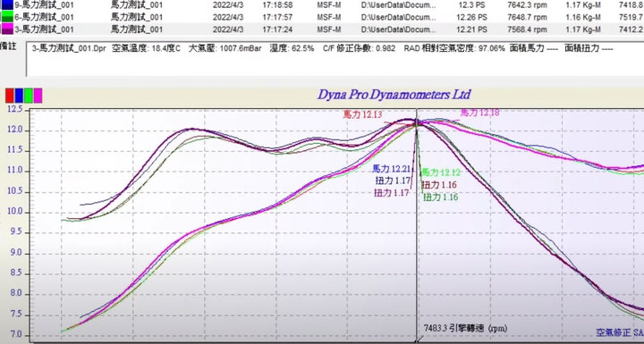Click the 10.0 value on the vertical axis

point(15,213)
